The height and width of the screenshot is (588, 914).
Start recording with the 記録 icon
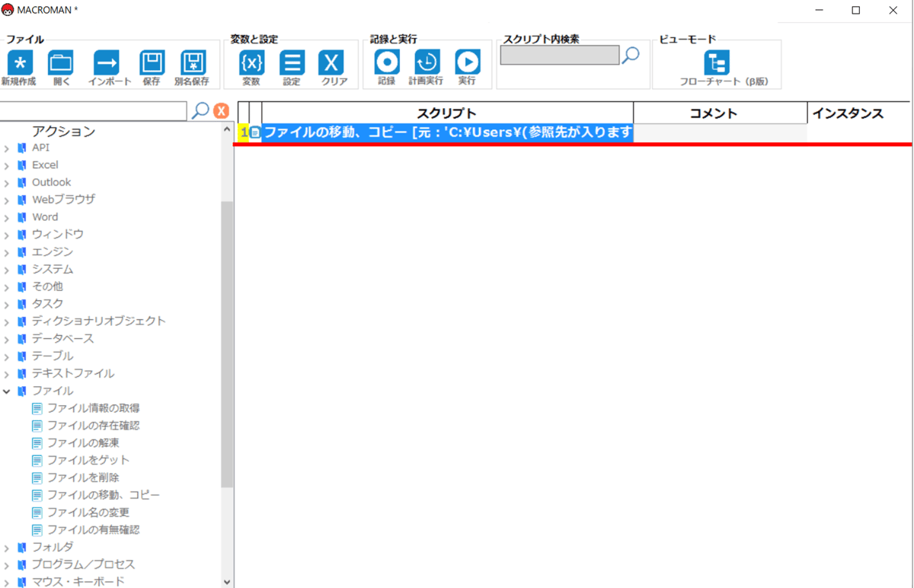pos(387,62)
